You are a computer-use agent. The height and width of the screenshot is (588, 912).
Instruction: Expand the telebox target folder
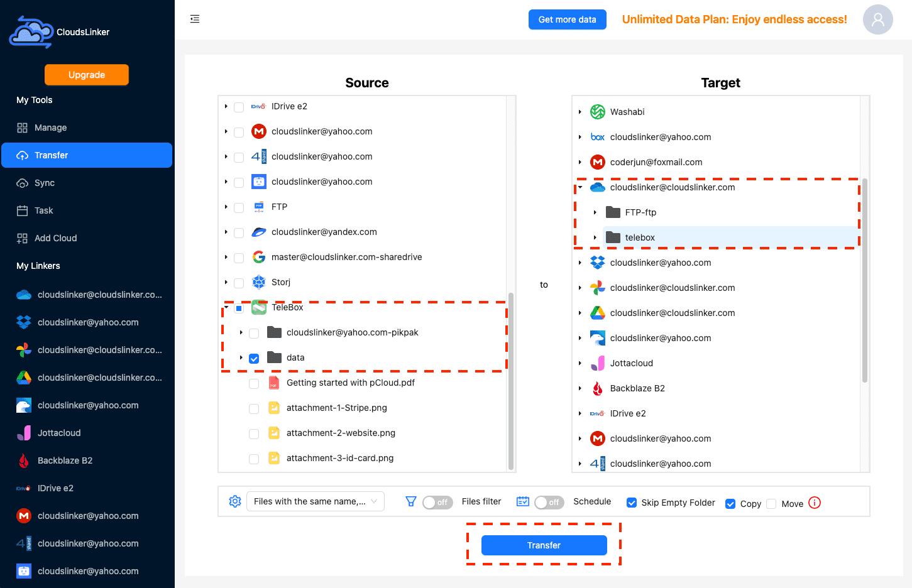pyautogui.click(x=595, y=237)
